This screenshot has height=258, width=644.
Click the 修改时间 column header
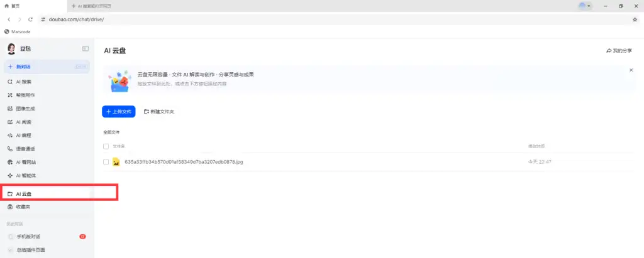coord(536,146)
